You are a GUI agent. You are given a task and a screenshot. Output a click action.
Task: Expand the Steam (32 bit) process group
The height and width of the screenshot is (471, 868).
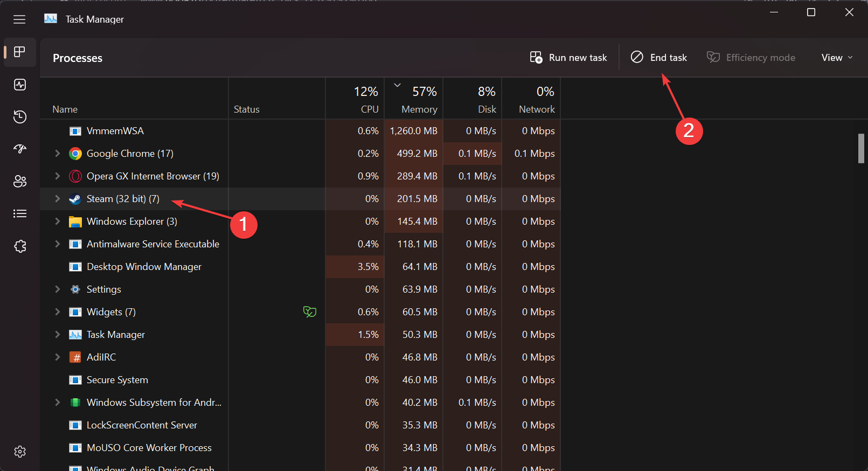[57, 199]
